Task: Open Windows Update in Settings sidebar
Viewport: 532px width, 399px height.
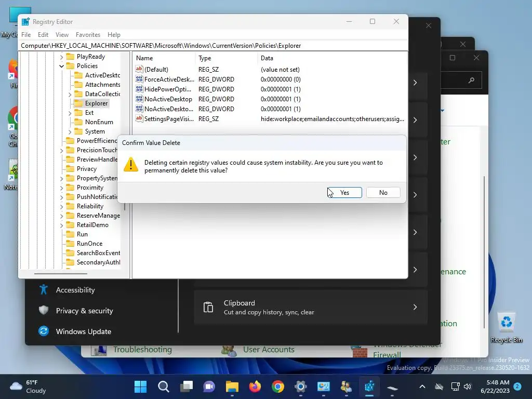Action: pyautogui.click(x=84, y=331)
